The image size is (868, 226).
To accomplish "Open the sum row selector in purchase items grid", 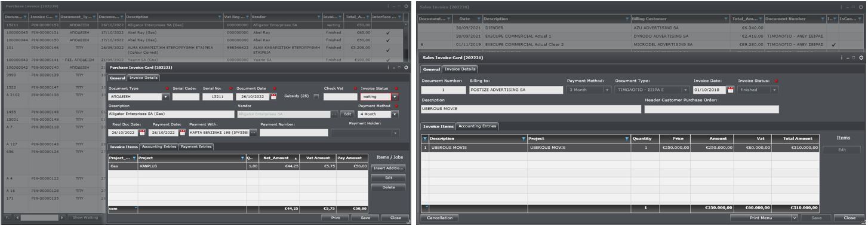I will [x=136, y=207].
